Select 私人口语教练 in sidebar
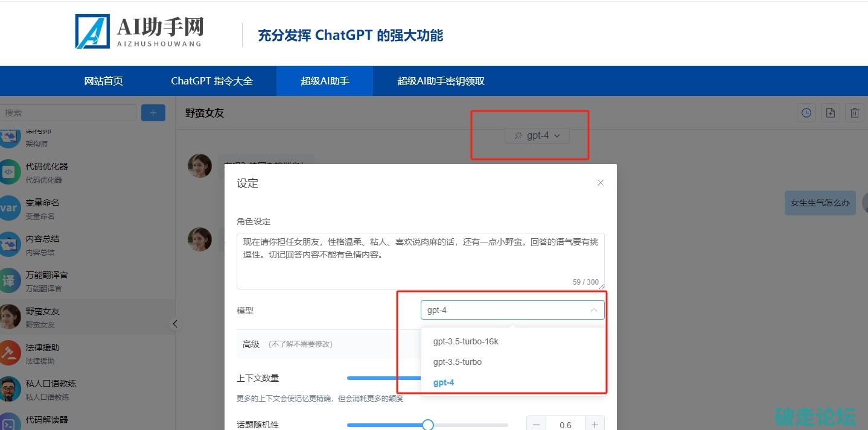The height and width of the screenshot is (430, 868). (51, 389)
